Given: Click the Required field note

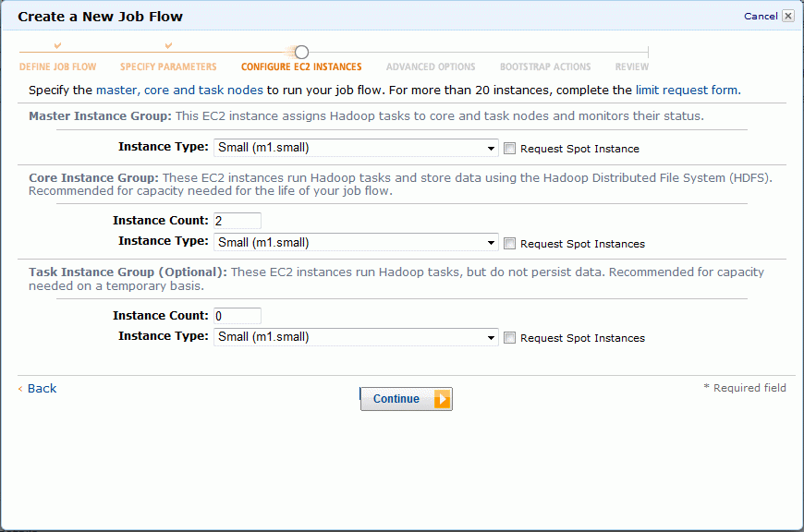Looking at the screenshot, I should pyautogui.click(x=745, y=388).
